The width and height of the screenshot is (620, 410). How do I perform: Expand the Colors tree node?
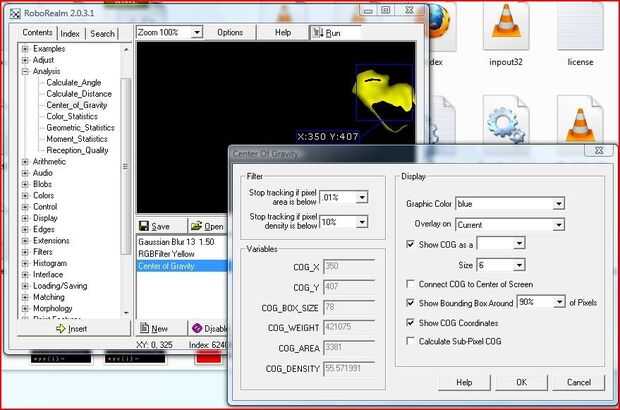(x=25, y=196)
